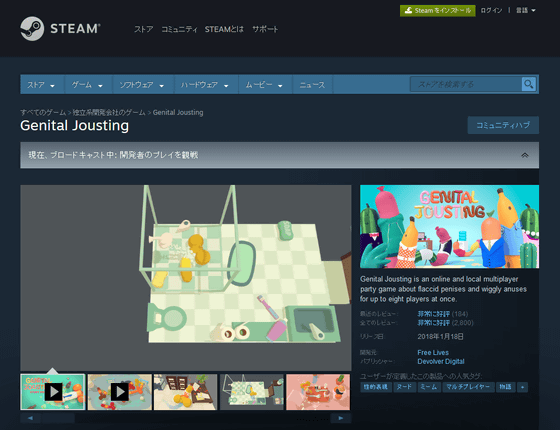Open the ソフトウェア dropdown menu
Image resolution: width=560 pixels, height=430 pixels.
(143, 85)
